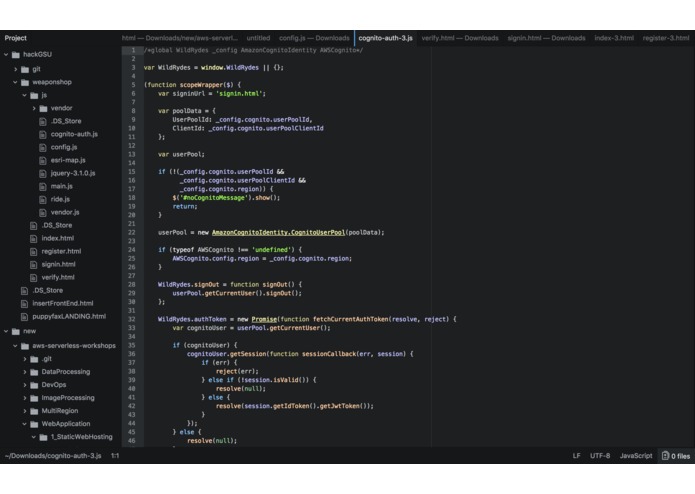
Task: Collapse the weaponshop folder chevron
Action: 16,82
